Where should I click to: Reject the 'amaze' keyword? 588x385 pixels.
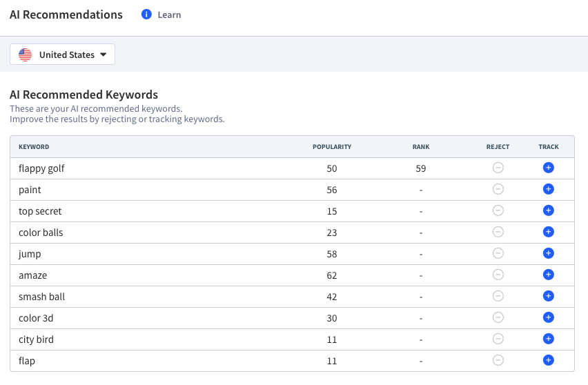click(x=498, y=275)
